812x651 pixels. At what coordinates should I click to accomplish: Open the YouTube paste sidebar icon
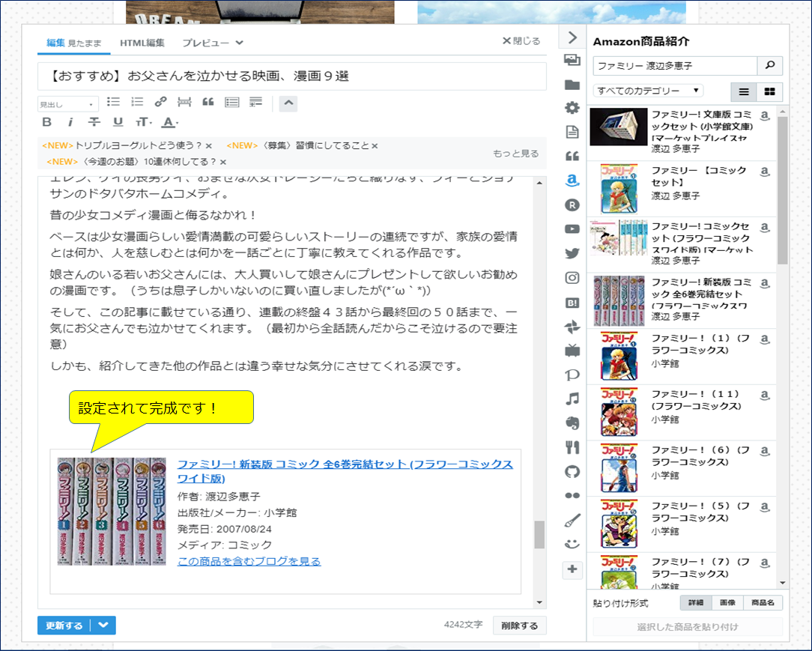[572, 228]
